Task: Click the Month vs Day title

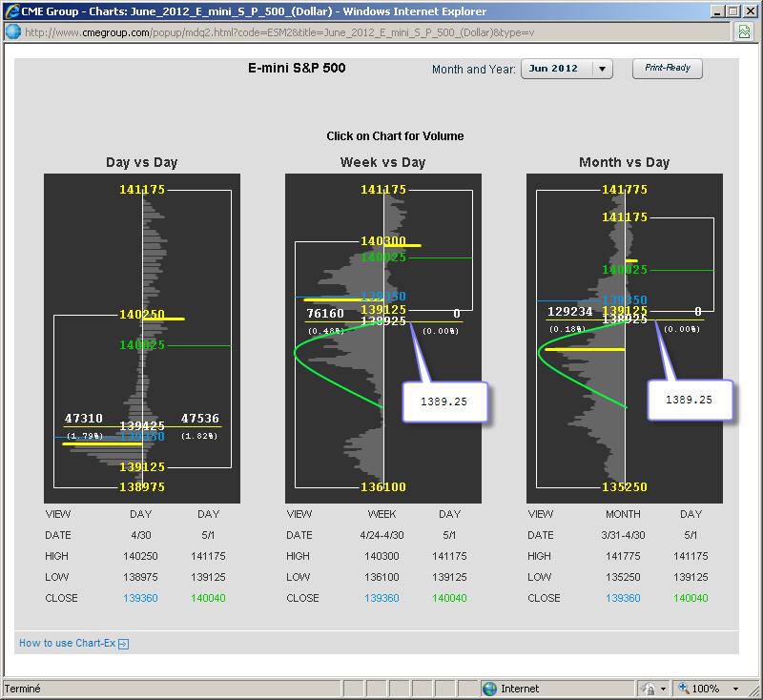Action: click(625, 162)
